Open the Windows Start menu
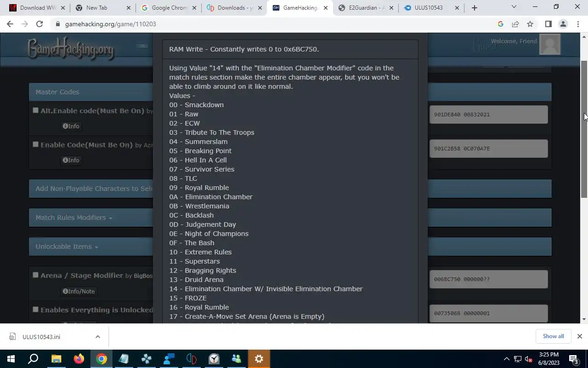 [11, 359]
